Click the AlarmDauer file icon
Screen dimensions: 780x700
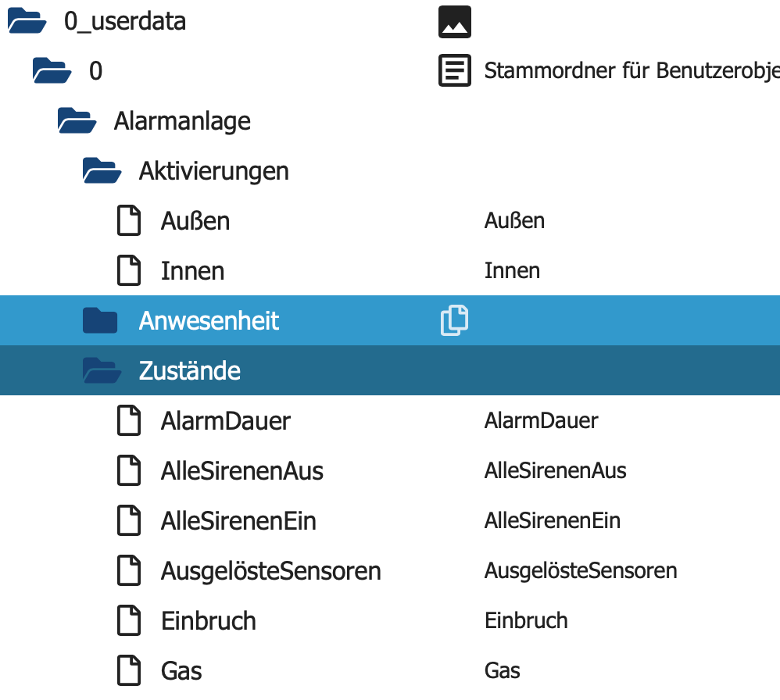point(129,420)
